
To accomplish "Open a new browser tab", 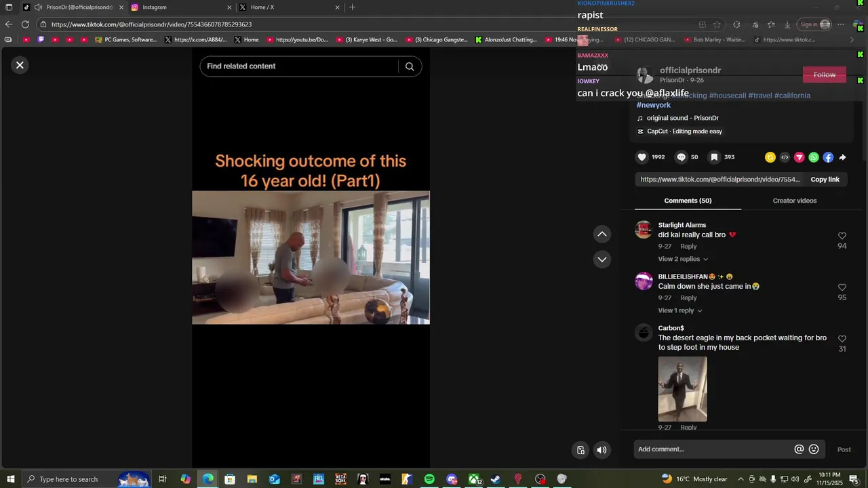I will tap(352, 7).
